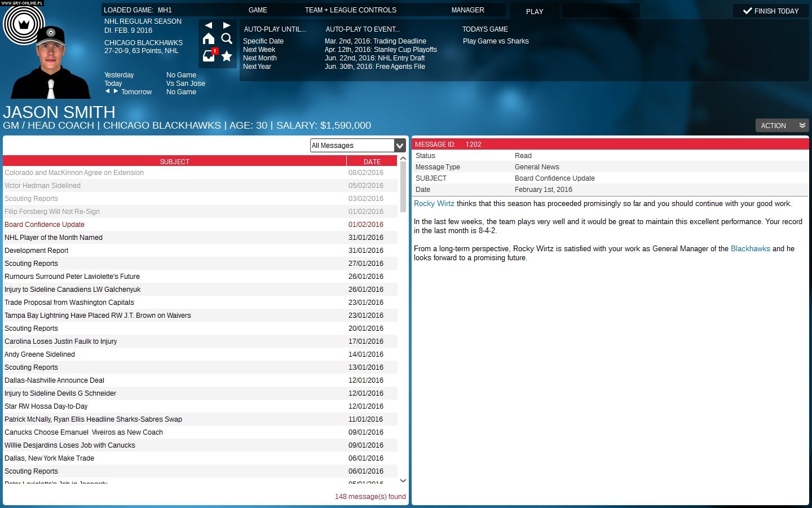
Task: Shift schedule to next day arrow
Action: coord(116,91)
